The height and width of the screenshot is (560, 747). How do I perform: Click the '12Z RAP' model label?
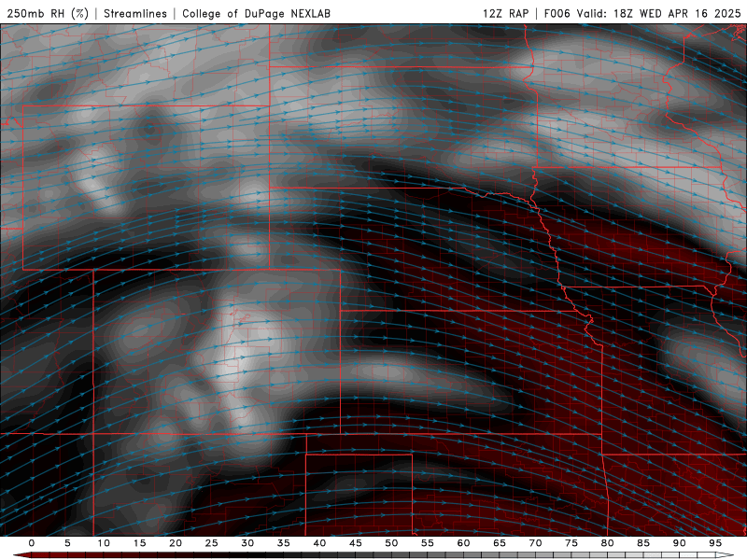point(505,13)
